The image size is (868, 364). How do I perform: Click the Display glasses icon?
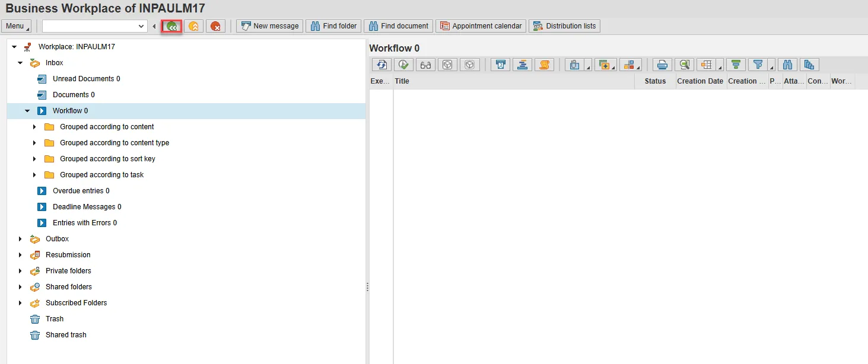pyautogui.click(x=425, y=65)
